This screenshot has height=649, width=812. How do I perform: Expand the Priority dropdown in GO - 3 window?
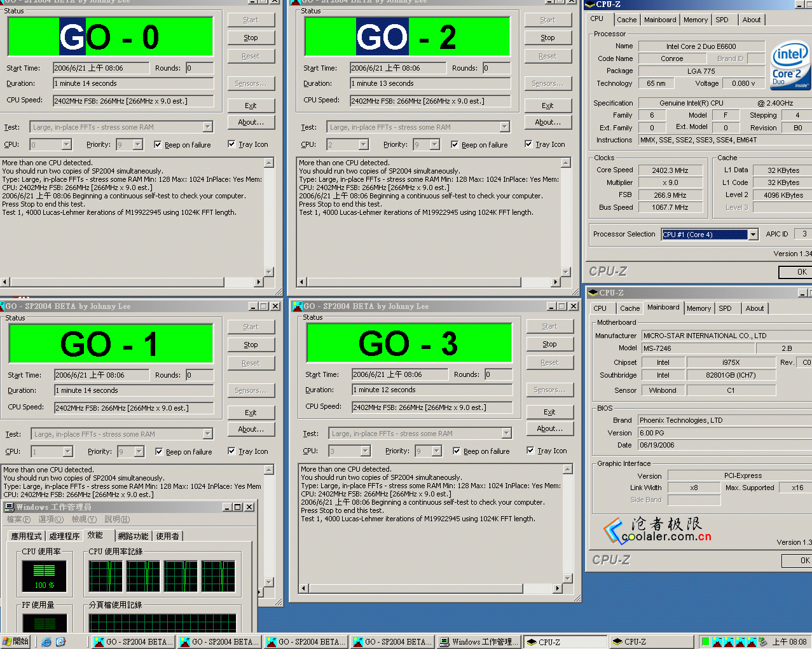click(x=436, y=451)
